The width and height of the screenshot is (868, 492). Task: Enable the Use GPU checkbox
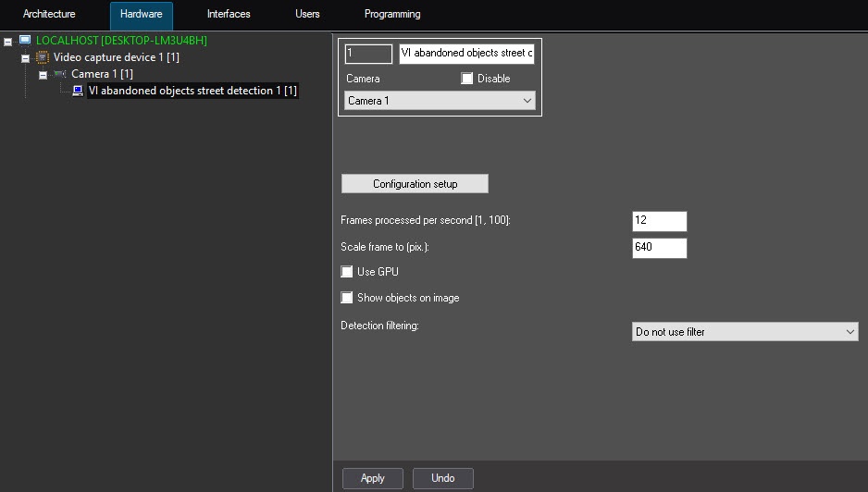[347, 272]
